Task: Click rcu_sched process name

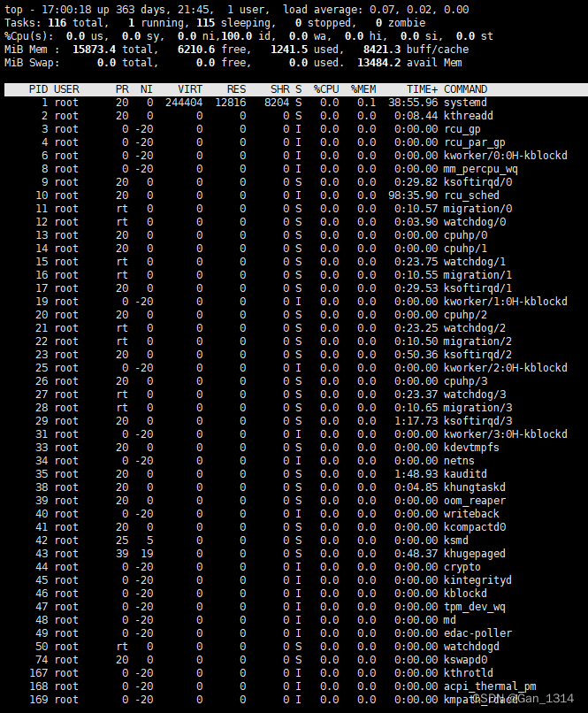Action: (x=471, y=195)
